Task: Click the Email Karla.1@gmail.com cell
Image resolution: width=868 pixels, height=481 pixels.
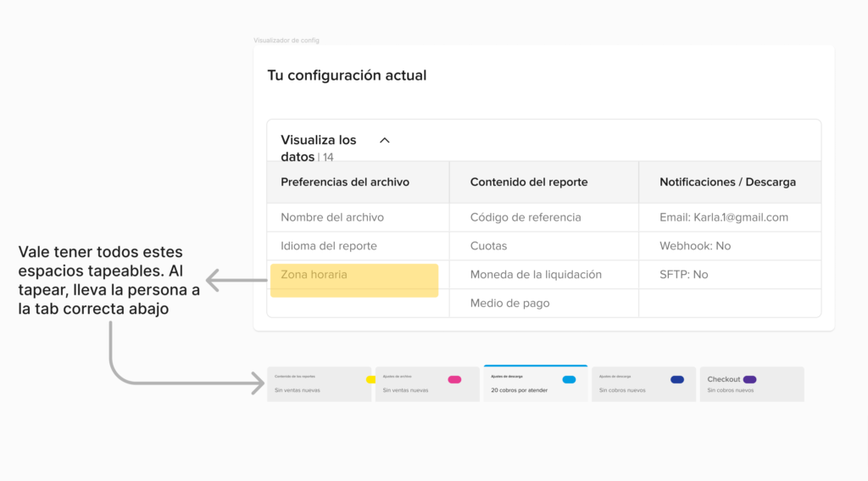Action: coord(724,217)
